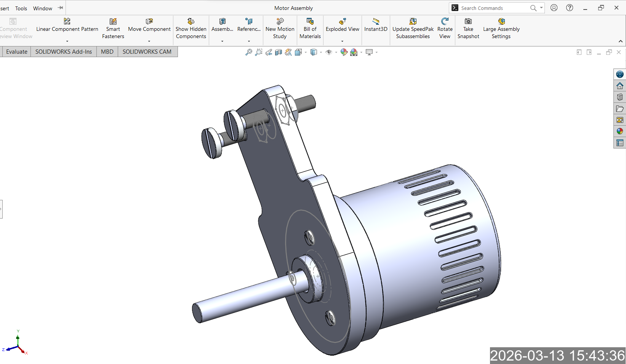The width and height of the screenshot is (626, 364).
Task: Click the Zoom to Fit icon
Action: (248, 52)
